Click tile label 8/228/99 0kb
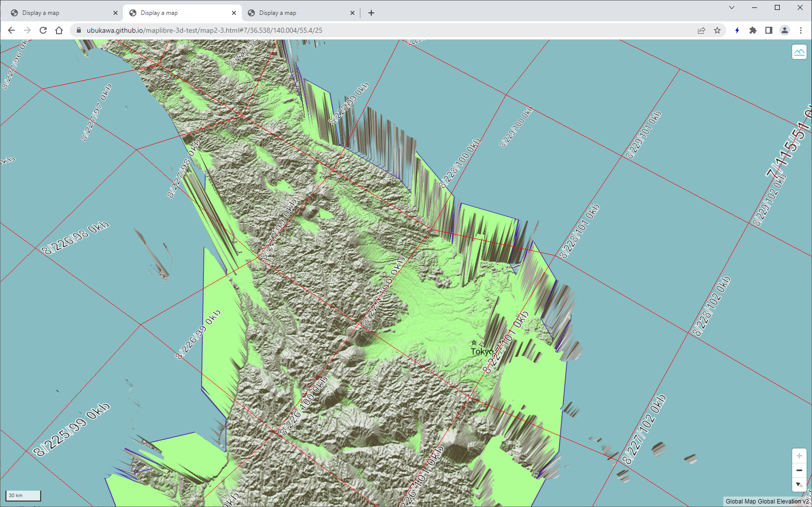 [349, 103]
